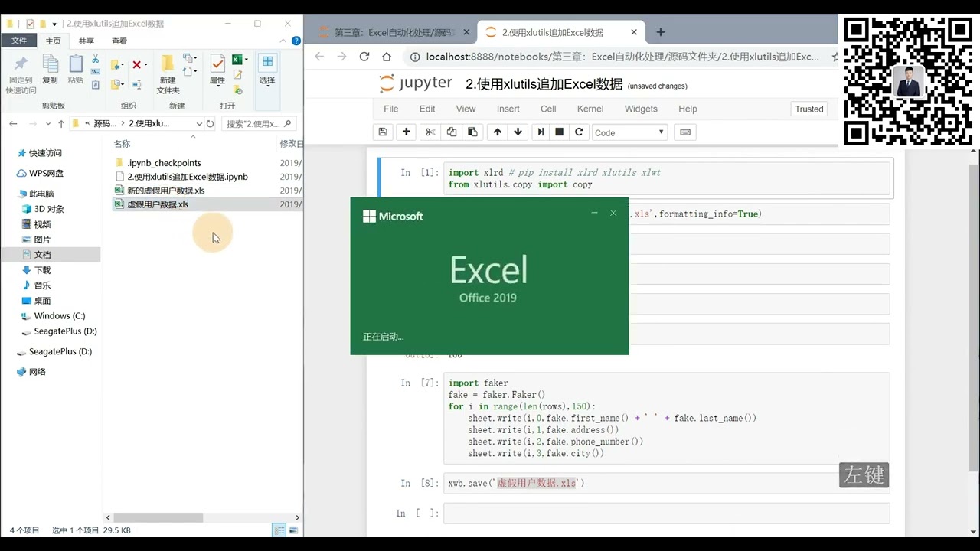Open the Code cell type dropdown
Image resolution: width=980 pixels, height=551 pixels.
[629, 132]
